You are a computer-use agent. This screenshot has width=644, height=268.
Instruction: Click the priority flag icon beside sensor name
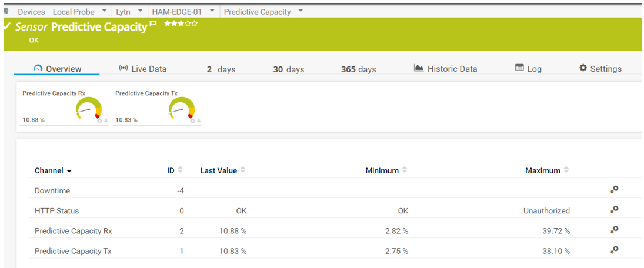pyautogui.click(x=153, y=24)
